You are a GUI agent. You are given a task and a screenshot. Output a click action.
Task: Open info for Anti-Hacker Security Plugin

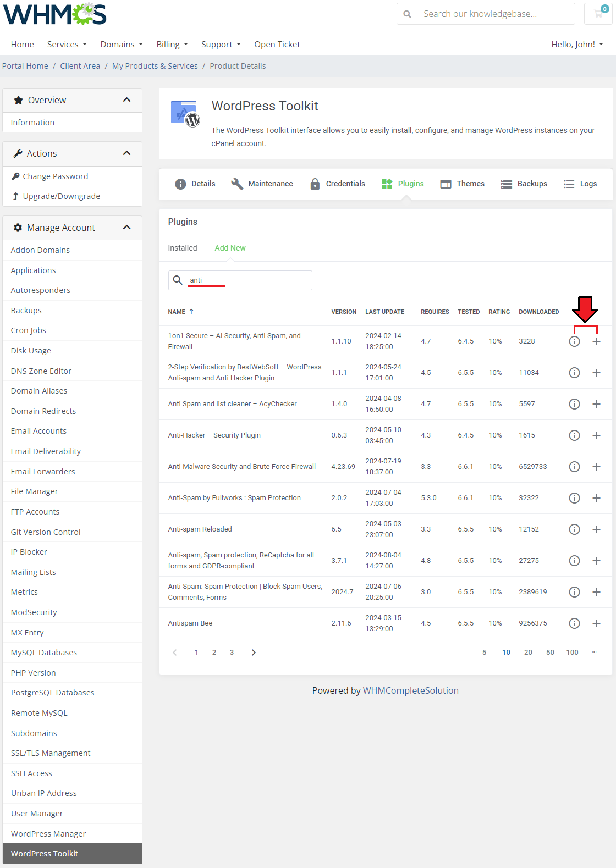pos(574,435)
